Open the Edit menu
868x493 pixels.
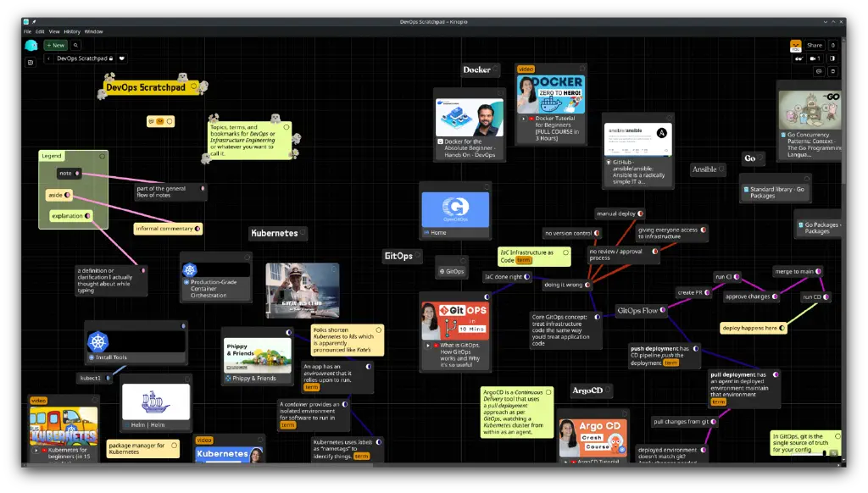[40, 31]
